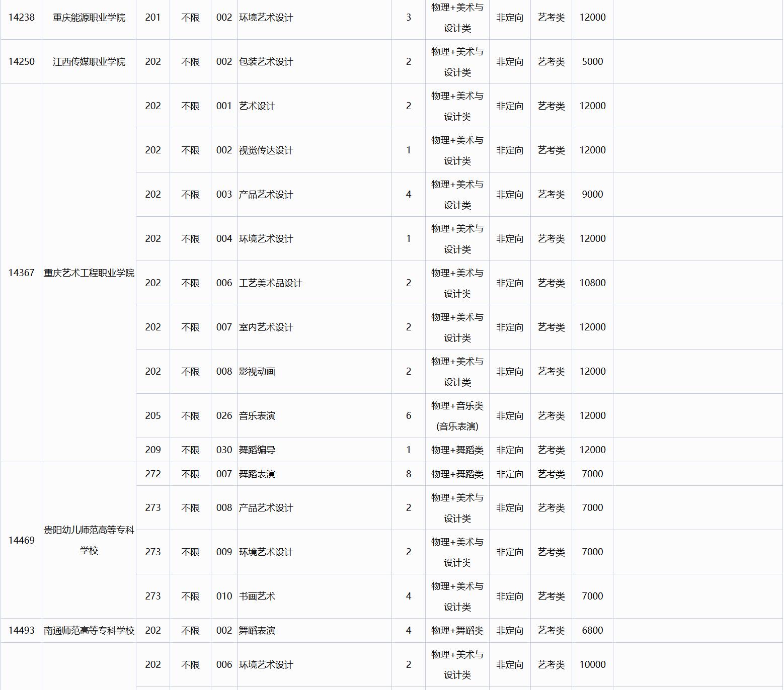Select the 南通师范高等专科学校 school name
This screenshot has width=784, height=690.
pos(89,631)
